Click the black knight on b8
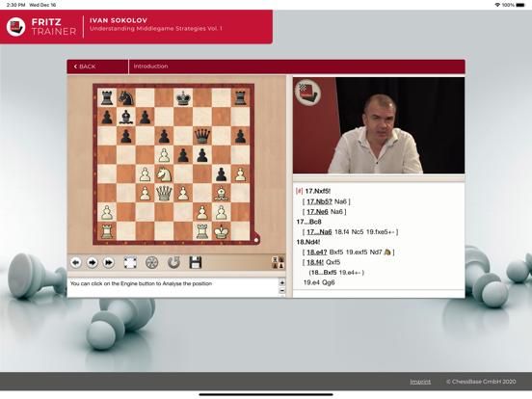This screenshot has width=532, height=399. 126,97
